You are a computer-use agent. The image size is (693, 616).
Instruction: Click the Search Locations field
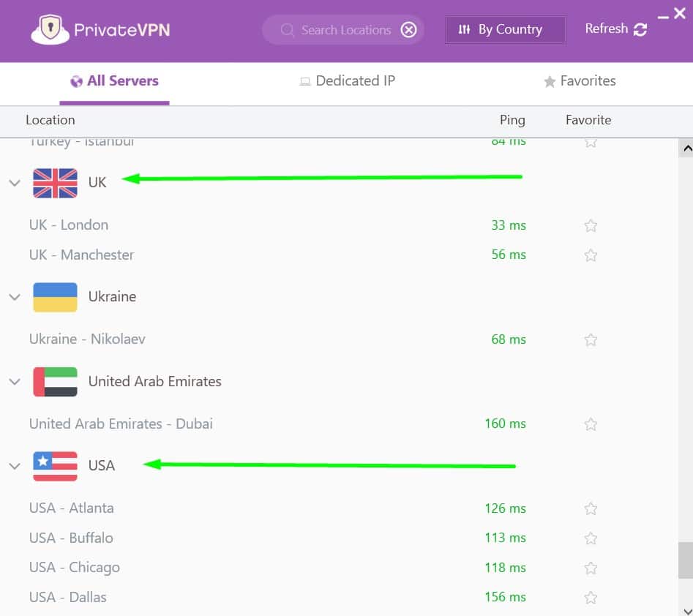point(343,29)
